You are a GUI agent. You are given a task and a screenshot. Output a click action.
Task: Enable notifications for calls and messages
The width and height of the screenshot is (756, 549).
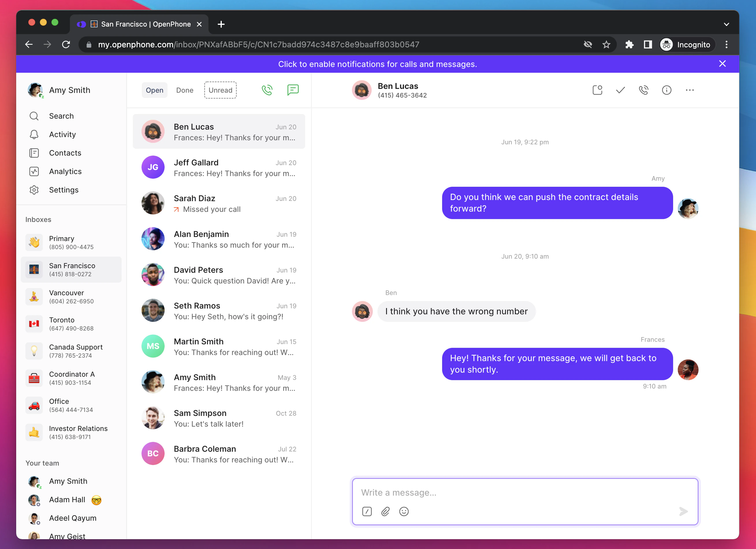tap(378, 64)
